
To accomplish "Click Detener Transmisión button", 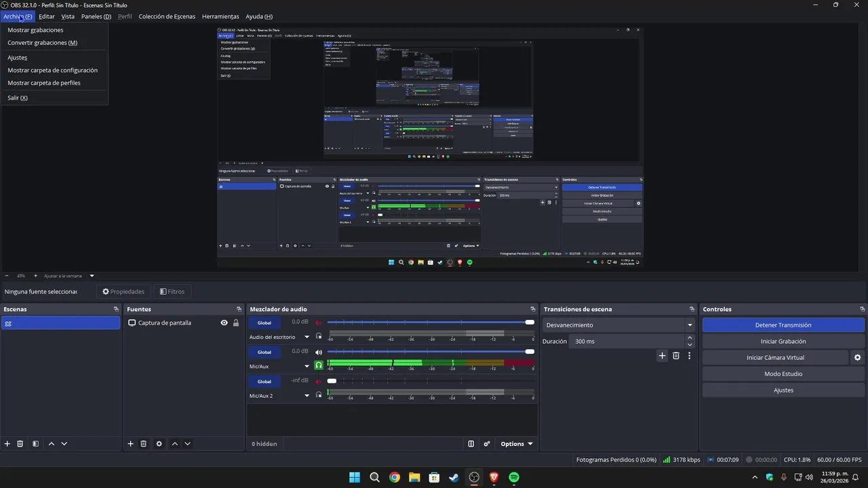I will coord(783,325).
